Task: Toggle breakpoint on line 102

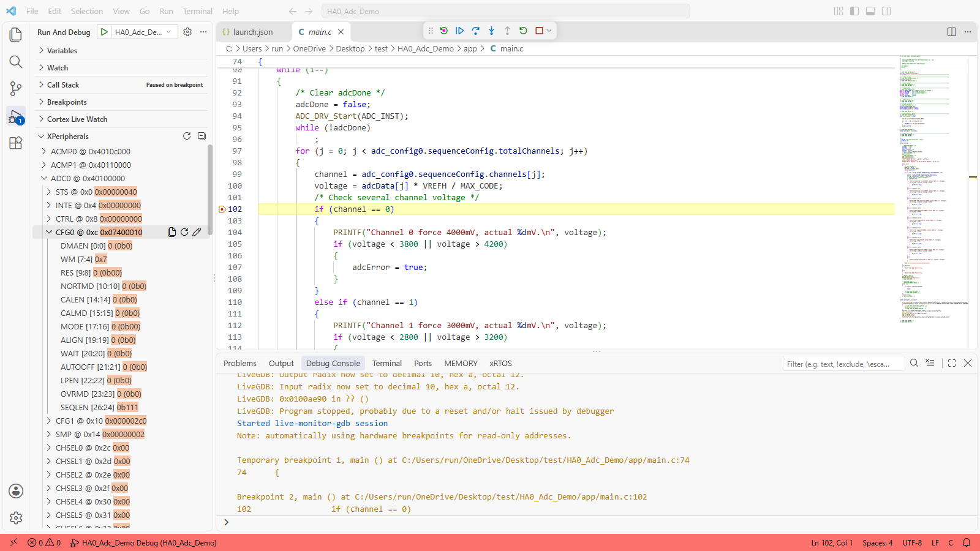Action: click(222, 209)
